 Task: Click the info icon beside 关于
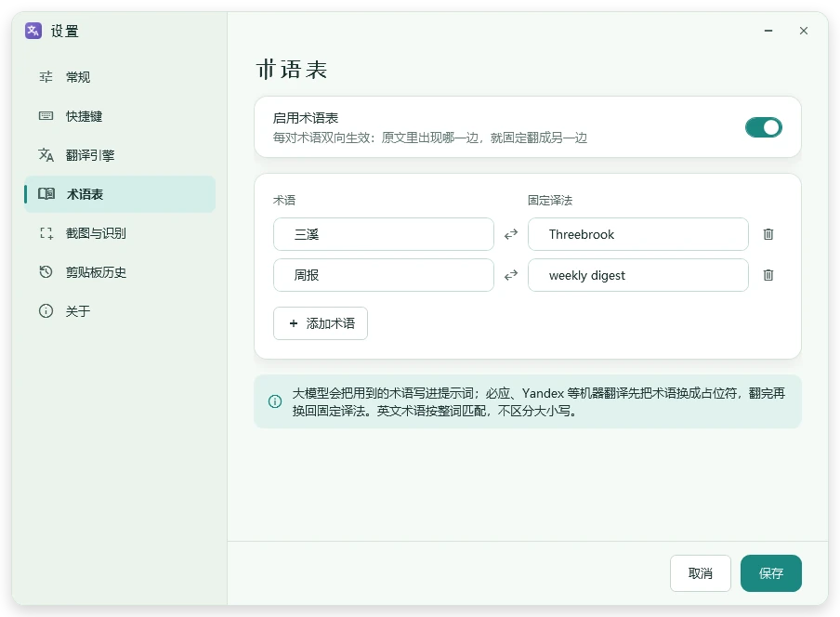(46, 311)
